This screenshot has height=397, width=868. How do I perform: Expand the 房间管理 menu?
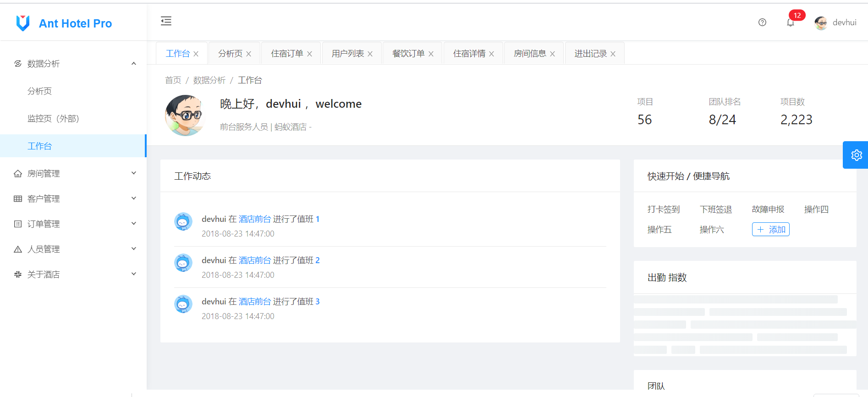pos(134,173)
